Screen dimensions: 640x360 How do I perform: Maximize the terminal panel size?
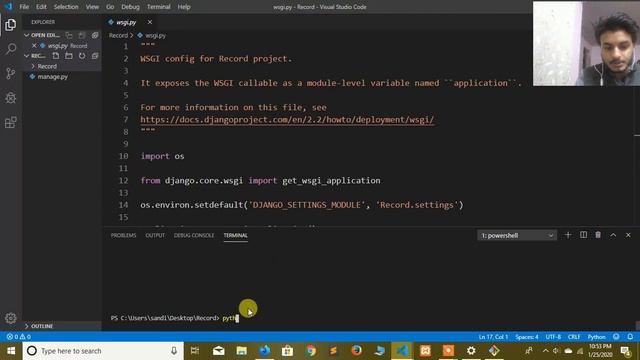[x=613, y=235]
